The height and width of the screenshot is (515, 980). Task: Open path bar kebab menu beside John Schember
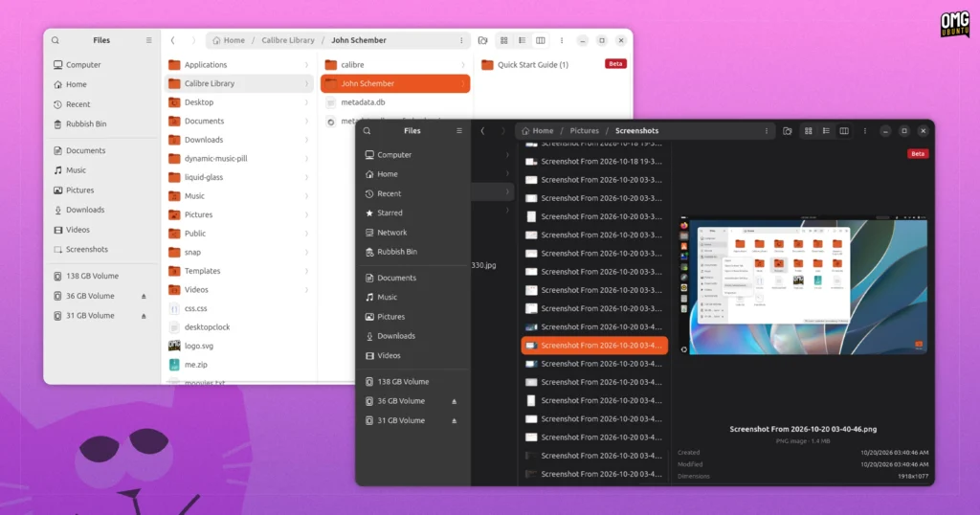click(x=461, y=40)
